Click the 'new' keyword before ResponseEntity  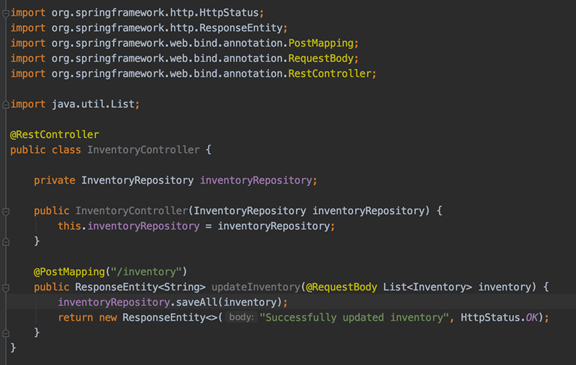click(x=108, y=318)
